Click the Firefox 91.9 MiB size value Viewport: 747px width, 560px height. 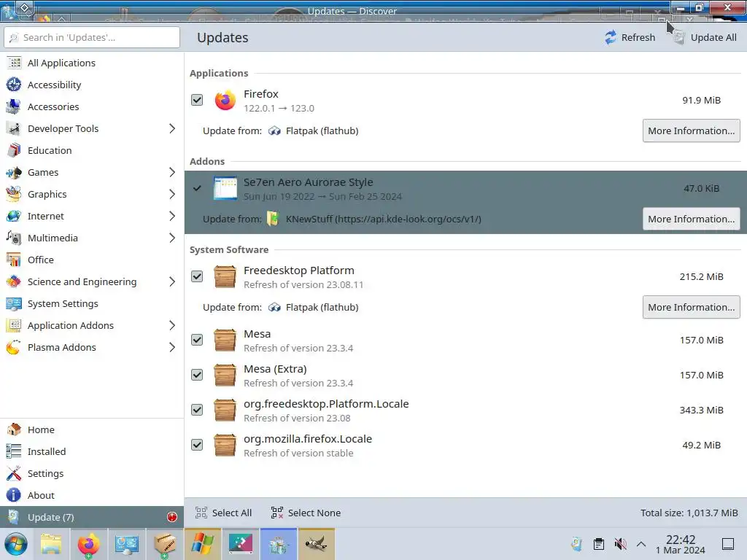point(701,100)
